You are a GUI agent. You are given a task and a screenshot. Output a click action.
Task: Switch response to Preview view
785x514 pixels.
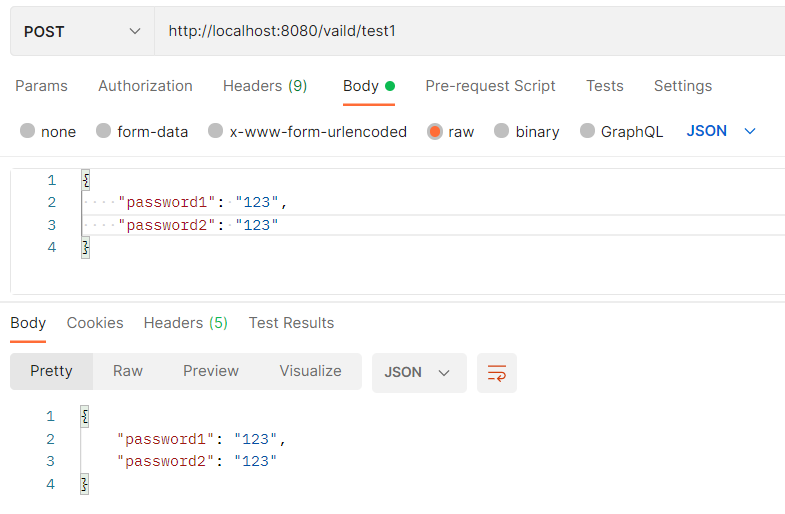(211, 371)
